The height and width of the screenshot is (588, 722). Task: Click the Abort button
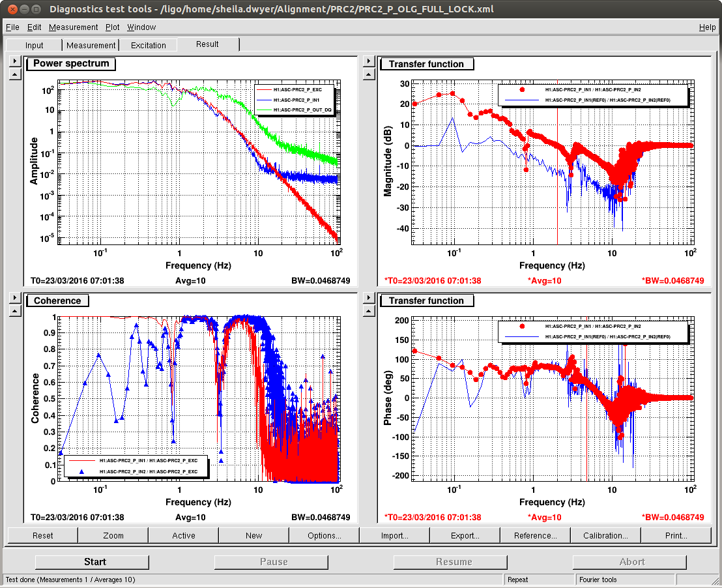629,562
